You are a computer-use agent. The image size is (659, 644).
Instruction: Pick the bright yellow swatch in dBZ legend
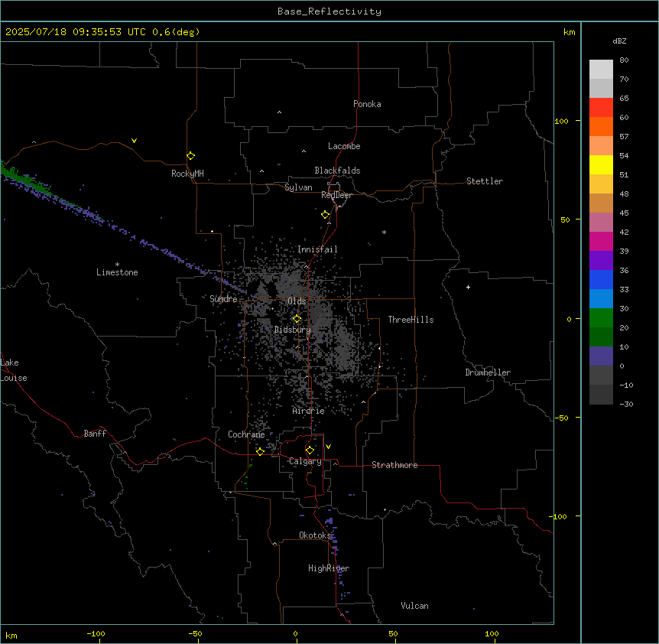point(601,164)
